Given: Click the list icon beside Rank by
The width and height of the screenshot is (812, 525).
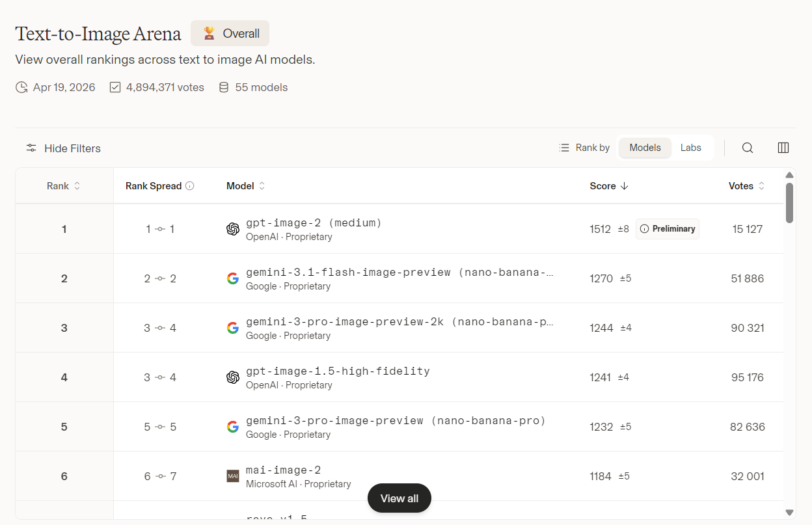Looking at the screenshot, I should point(564,148).
